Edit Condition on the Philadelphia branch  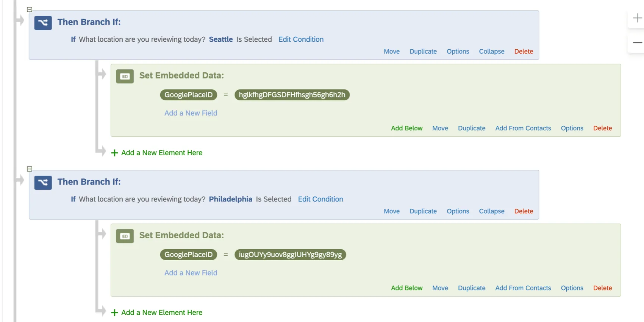[320, 199]
